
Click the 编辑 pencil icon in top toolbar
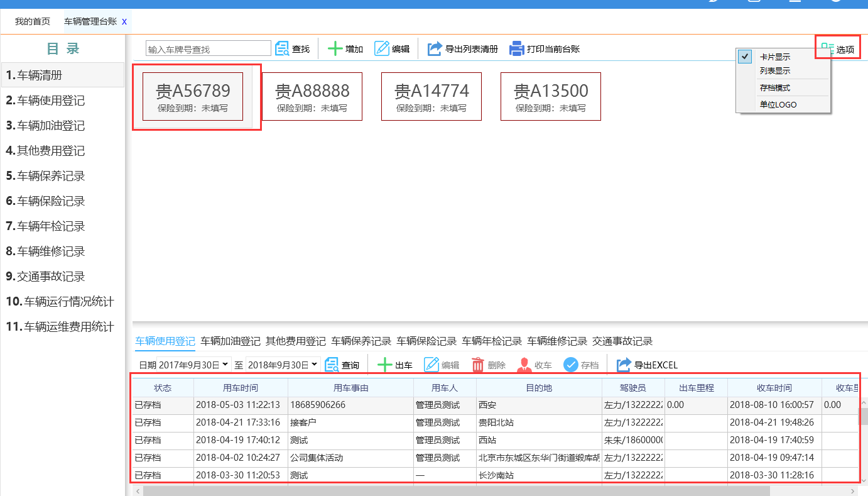point(382,48)
